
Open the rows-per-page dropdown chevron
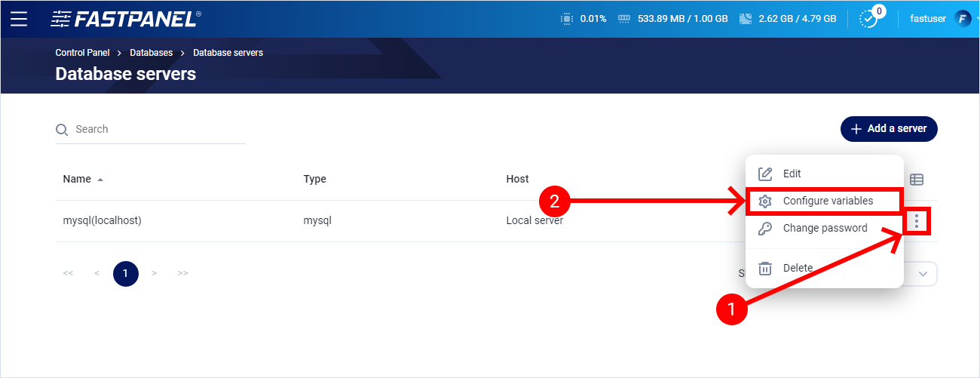pyautogui.click(x=924, y=274)
